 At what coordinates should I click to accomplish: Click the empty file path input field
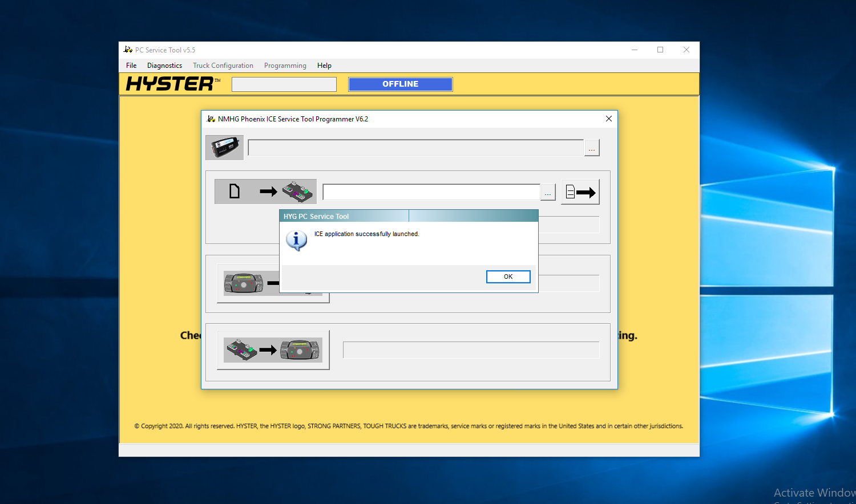430,192
